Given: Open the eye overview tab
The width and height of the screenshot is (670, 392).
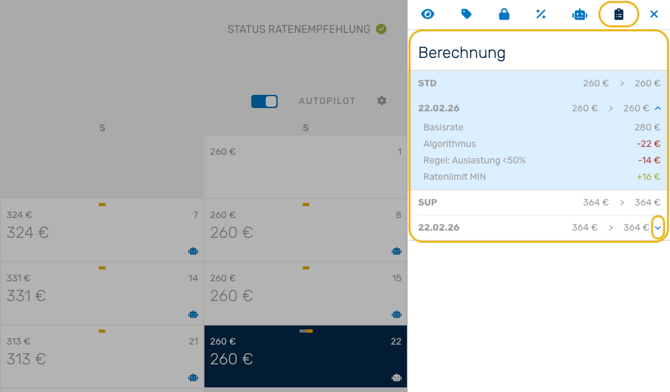Looking at the screenshot, I should click(428, 14).
